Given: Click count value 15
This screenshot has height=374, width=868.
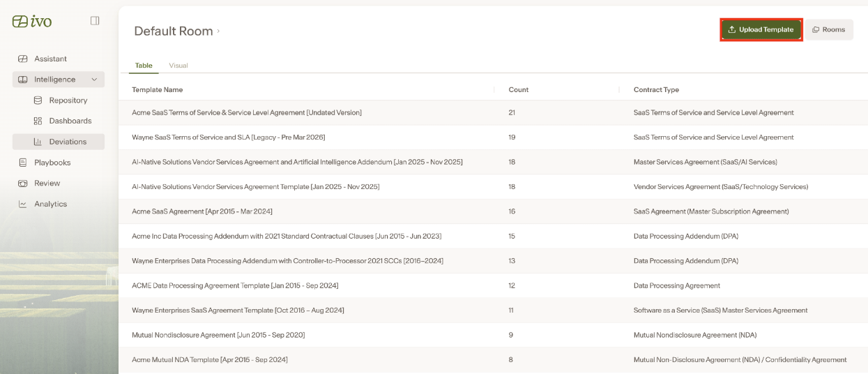Looking at the screenshot, I should (x=512, y=237).
